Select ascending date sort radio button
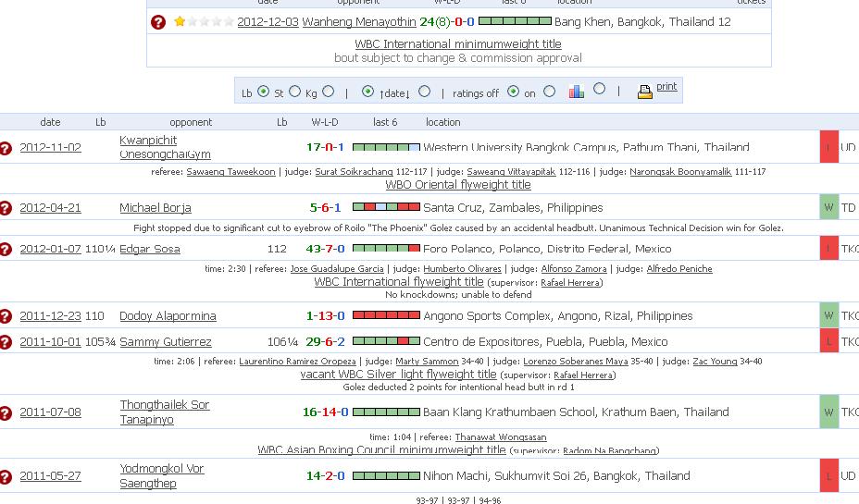859x504 pixels. click(368, 92)
